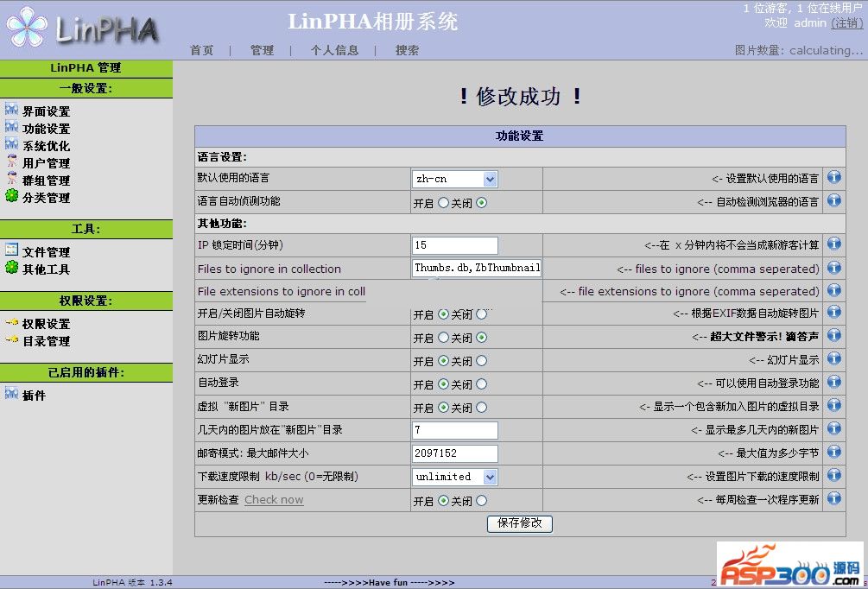
Task: Click the key icon beside 权限设置
Action: point(11,323)
